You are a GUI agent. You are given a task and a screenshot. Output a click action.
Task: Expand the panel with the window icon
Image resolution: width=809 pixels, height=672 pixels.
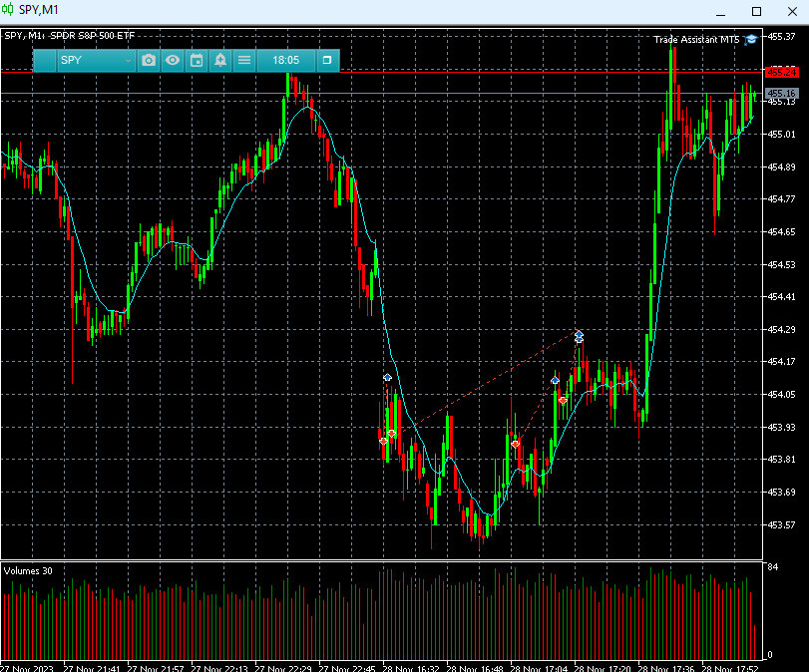(x=327, y=61)
